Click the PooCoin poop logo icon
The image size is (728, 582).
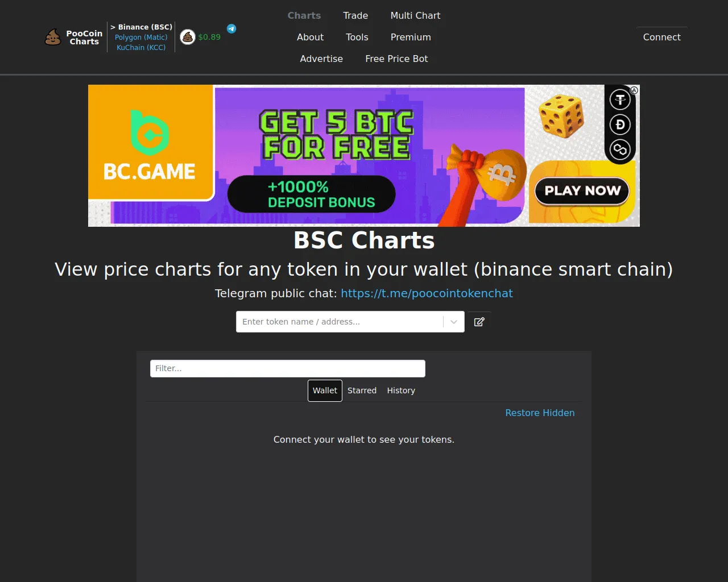point(53,38)
